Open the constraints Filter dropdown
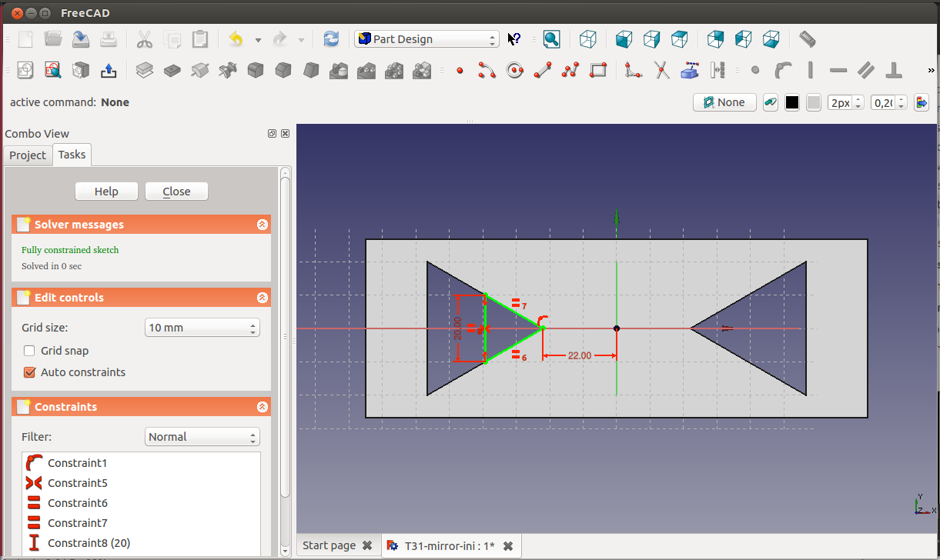 [x=202, y=437]
